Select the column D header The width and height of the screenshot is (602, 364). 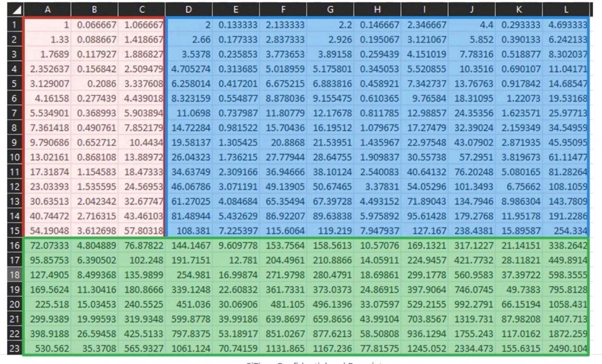click(188, 9)
